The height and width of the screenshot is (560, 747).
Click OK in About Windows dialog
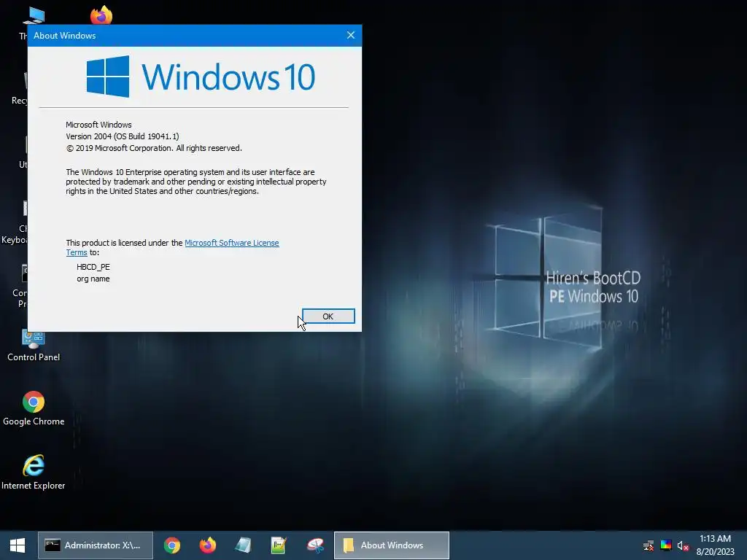[x=328, y=316]
